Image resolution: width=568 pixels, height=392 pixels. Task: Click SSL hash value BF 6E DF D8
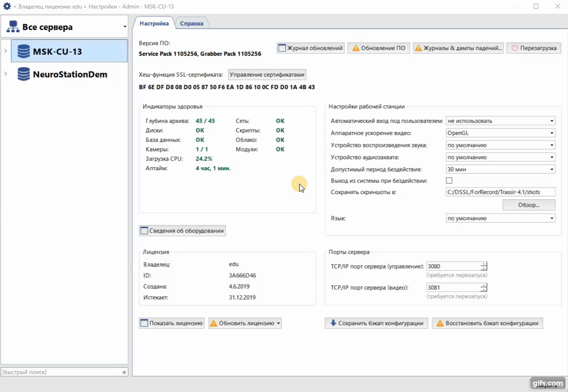(227, 87)
